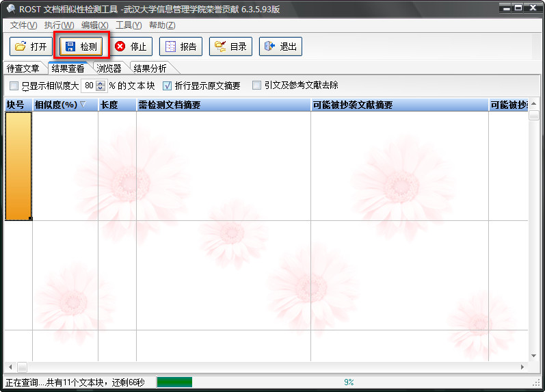Click the horizontal scrollbar thumb

[23, 367]
